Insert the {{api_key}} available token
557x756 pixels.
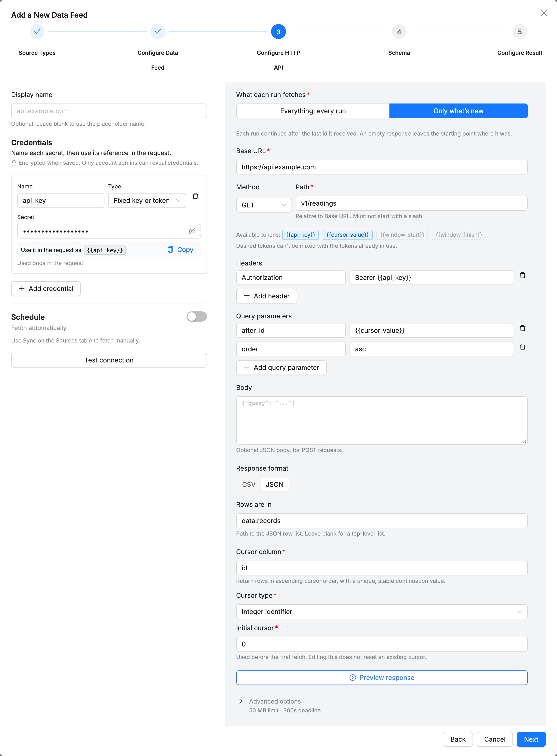point(300,235)
